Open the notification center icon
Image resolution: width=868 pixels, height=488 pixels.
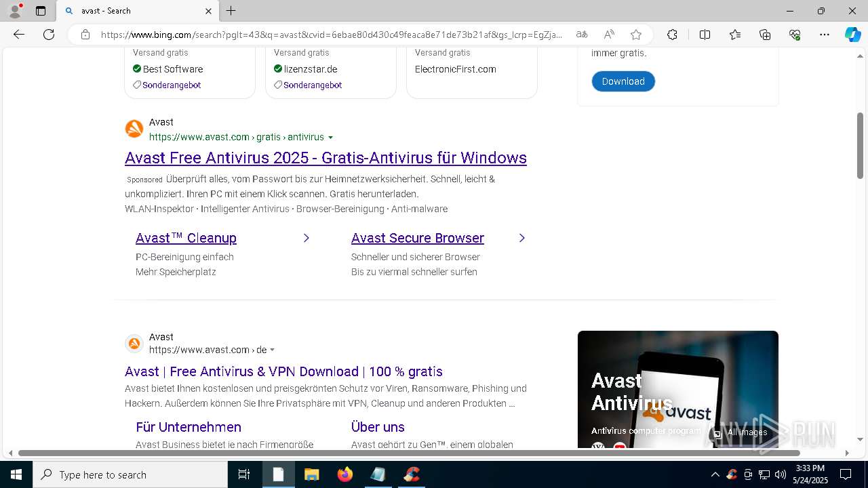point(846,474)
